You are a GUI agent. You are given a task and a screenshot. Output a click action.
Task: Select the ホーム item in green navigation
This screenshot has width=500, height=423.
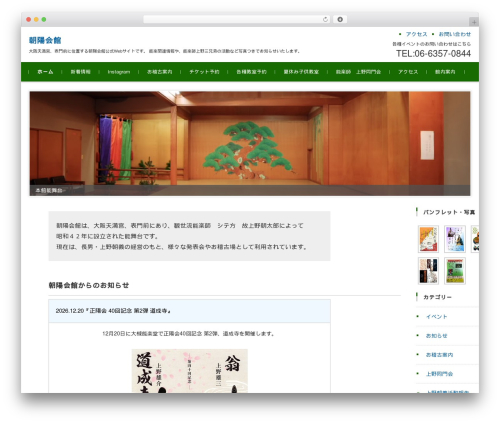tap(45, 72)
